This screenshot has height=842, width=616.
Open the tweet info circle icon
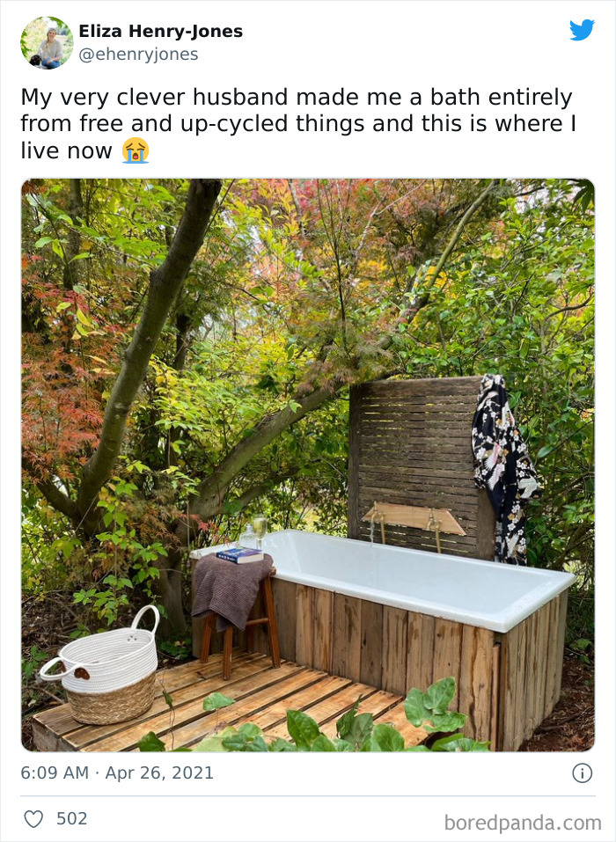[x=582, y=773]
